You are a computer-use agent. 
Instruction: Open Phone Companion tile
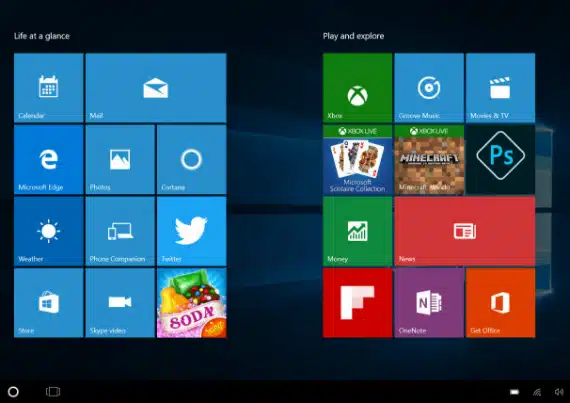(x=120, y=231)
